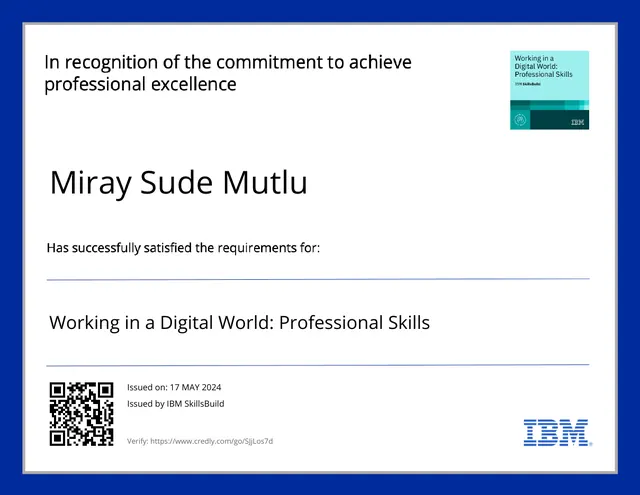Click the heading In recognition of the commitment
The height and width of the screenshot is (495, 640).
point(228,73)
